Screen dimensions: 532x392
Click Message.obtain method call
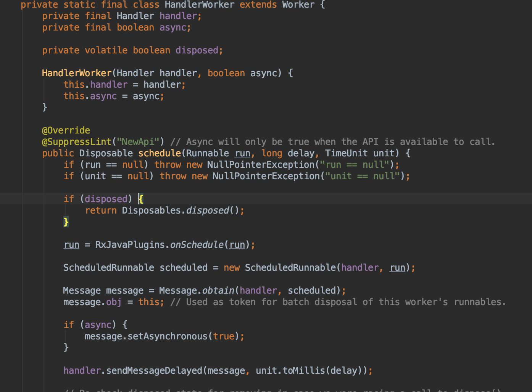tap(197, 291)
